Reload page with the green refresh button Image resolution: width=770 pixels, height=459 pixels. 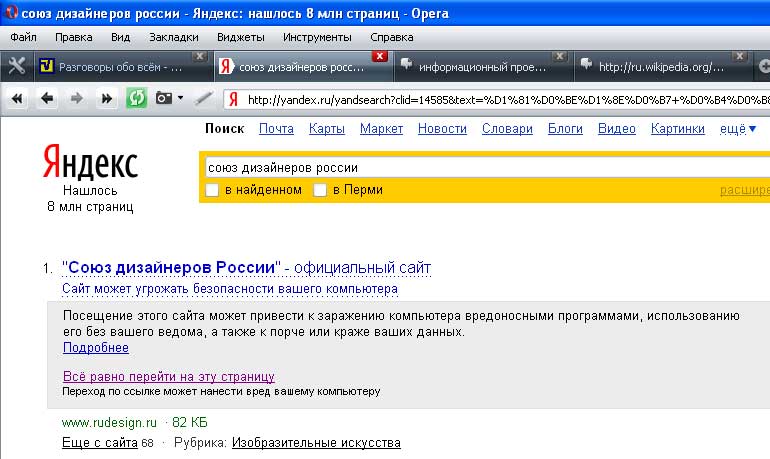pyautogui.click(x=137, y=98)
